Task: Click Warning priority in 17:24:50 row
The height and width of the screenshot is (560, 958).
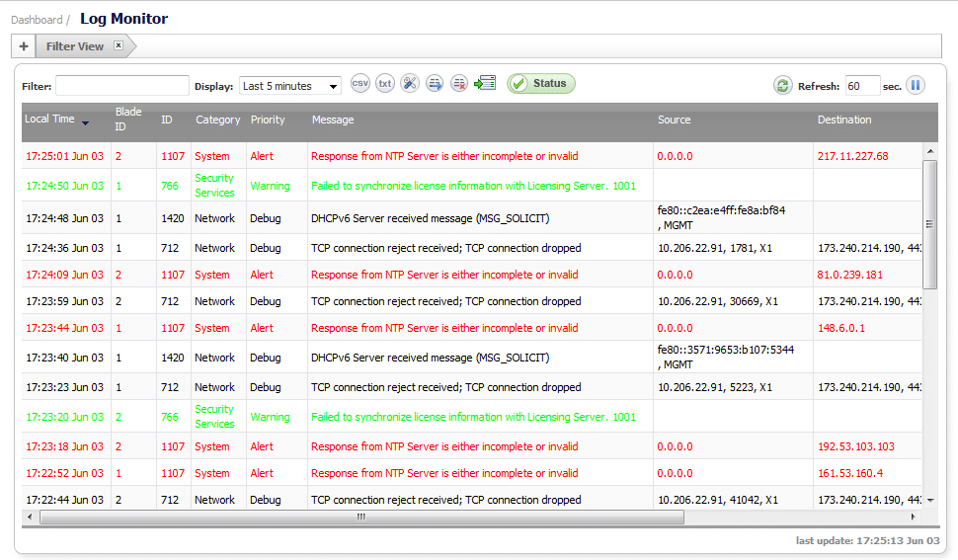Action: click(270, 186)
